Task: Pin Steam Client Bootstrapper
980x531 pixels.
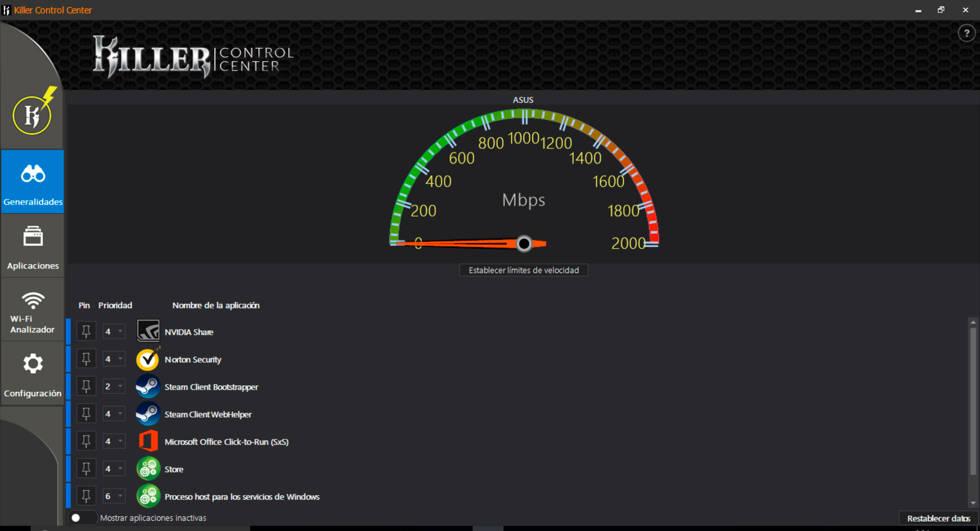Action: point(86,386)
